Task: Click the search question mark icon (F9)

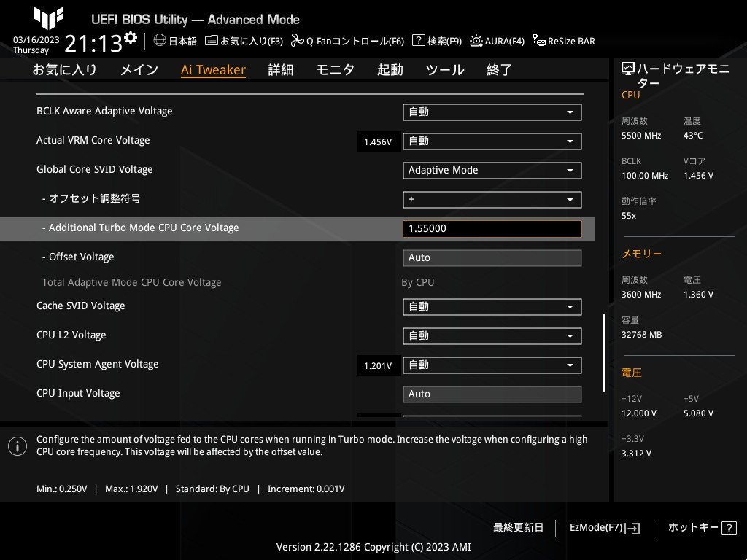Action: tap(418, 40)
